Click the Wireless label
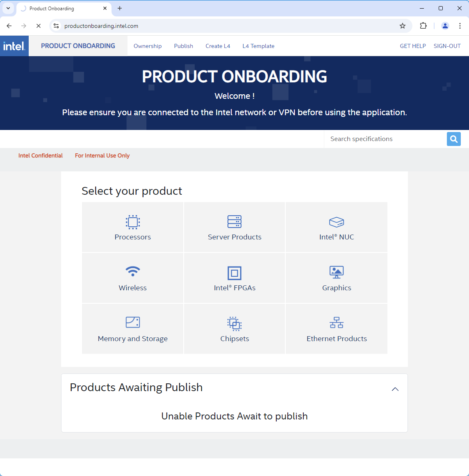Viewport: 469px width, 476px height. click(x=133, y=288)
